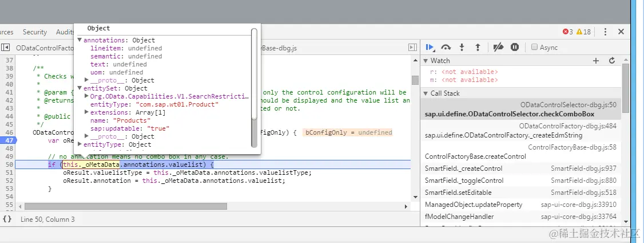Click name: "Products" property in popup
Viewport: 644px width, 243px height.
(x=121, y=120)
